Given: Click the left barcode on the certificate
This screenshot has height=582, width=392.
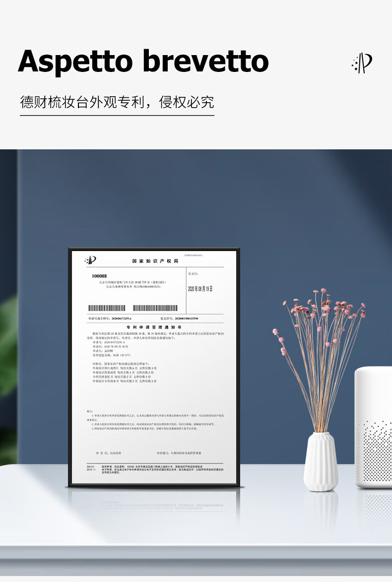Looking at the screenshot, I should click(107, 308).
